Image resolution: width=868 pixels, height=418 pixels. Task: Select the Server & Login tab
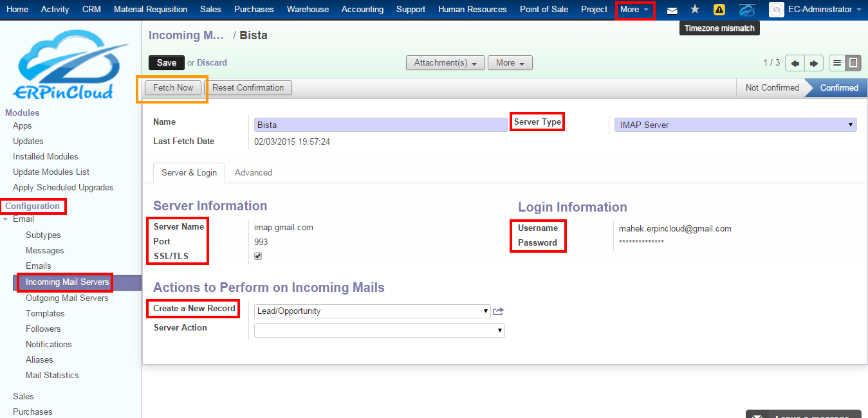(x=189, y=172)
